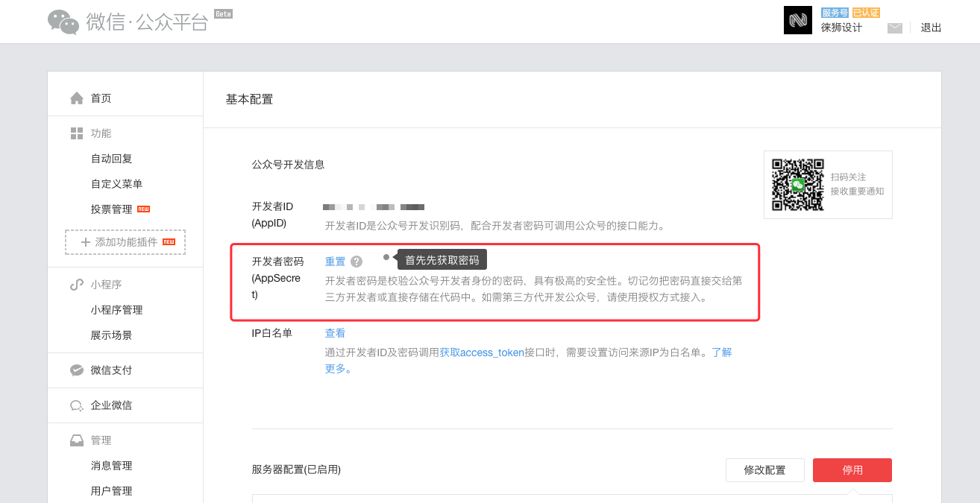Open 消息管理 in the sidebar
This screenshot has height=503, width=980.
coord(112,466)
